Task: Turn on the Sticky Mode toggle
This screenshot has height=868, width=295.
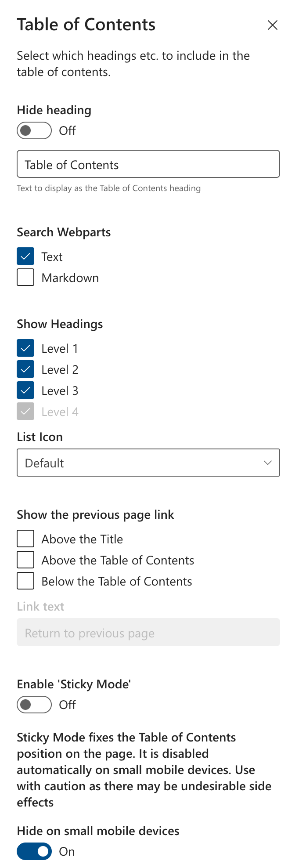Action: [34, 705]
